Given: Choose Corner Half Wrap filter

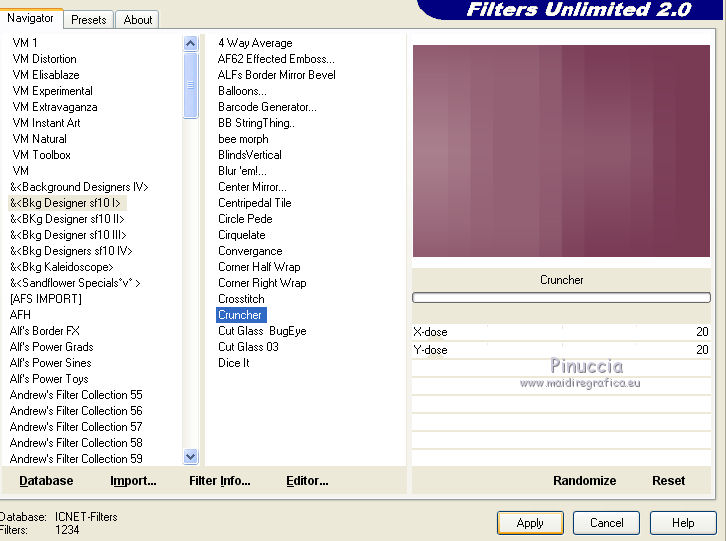Looking at the screenshot, I should pyautogui.click(x=259, y=267).
